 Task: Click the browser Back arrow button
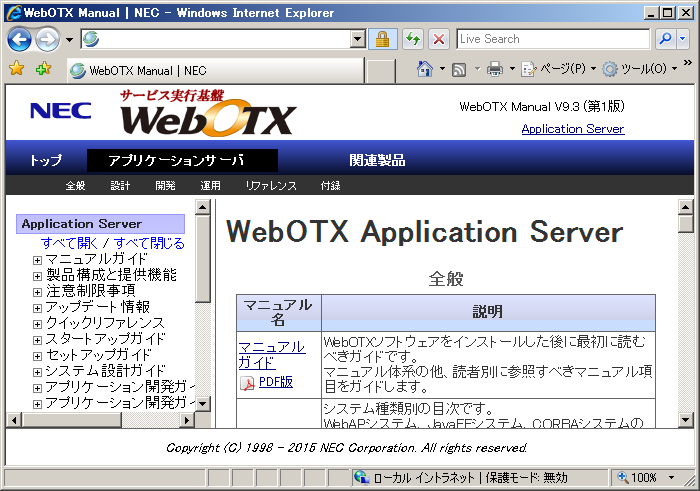(20, 39)
